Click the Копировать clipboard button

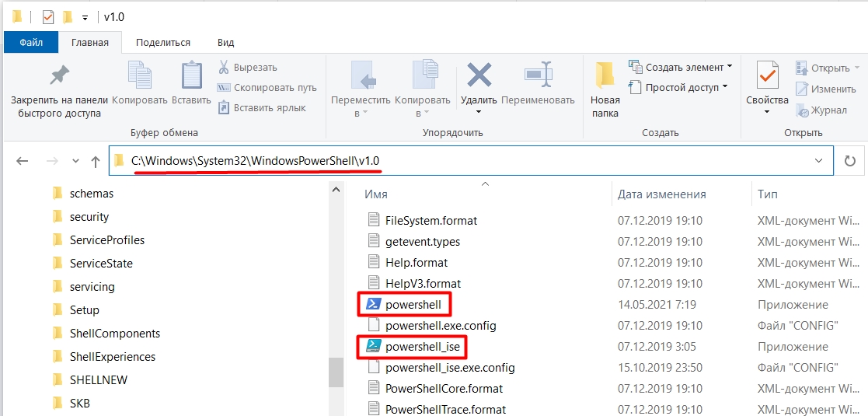click(140, 82)
